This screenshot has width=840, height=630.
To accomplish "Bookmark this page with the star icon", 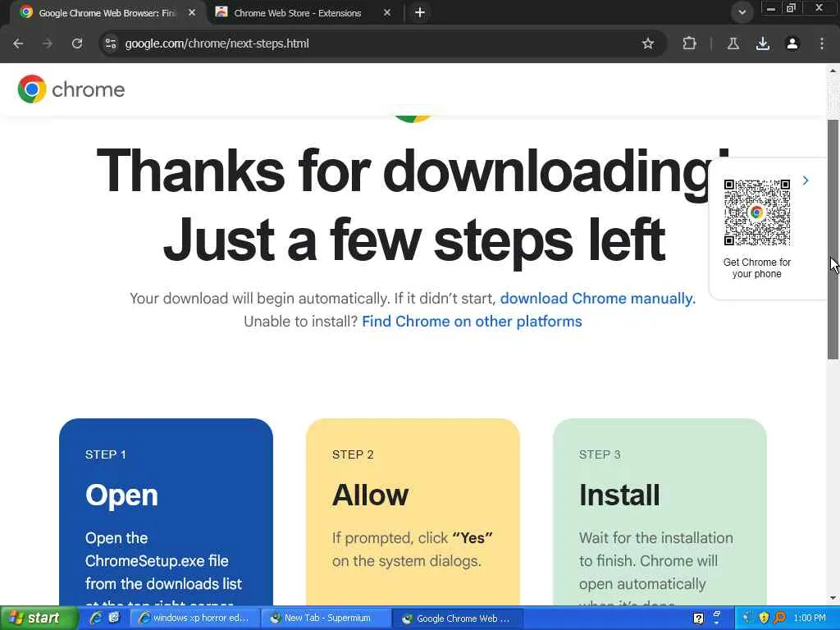I will click(648, 43).
